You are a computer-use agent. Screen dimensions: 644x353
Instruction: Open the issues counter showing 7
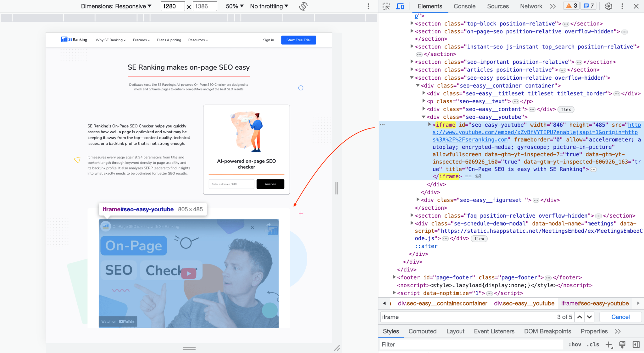tap(588, 6)
